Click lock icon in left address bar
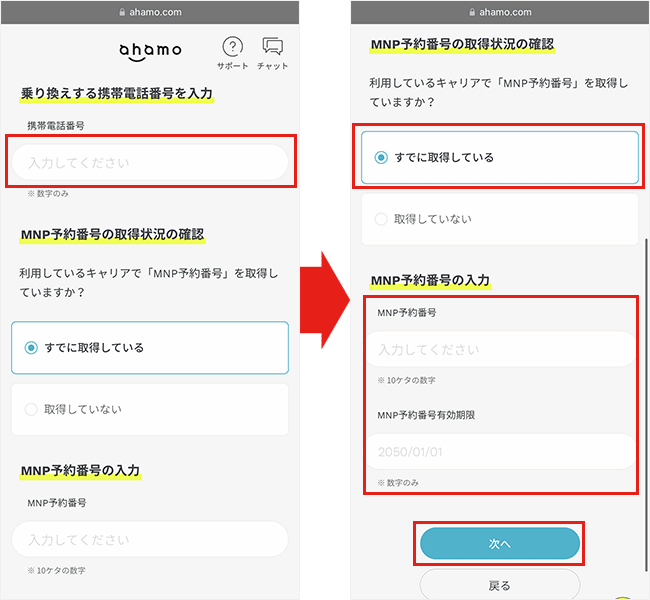The height and width of the screenshot is (600, 650). coord(122,12)
